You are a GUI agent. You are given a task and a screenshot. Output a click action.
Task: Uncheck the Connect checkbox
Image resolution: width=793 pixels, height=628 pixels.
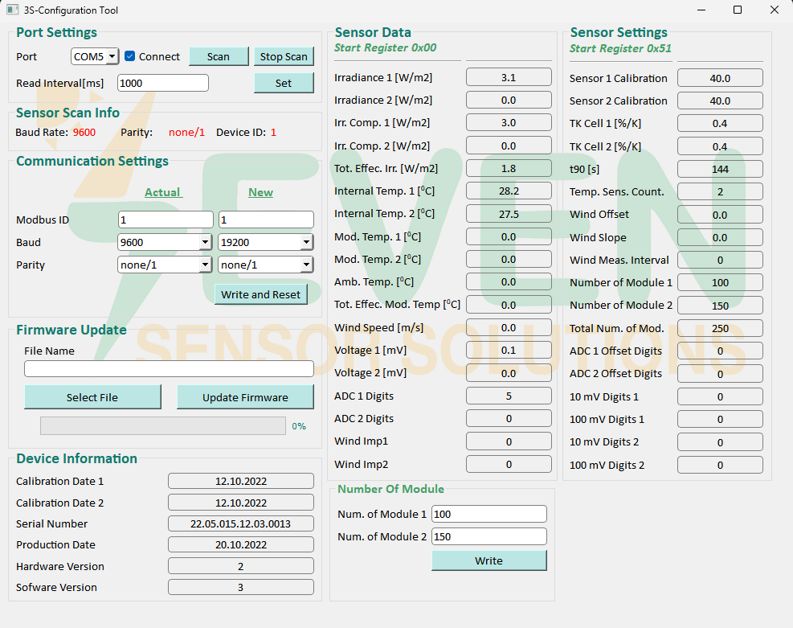click(x=130, y=57)
